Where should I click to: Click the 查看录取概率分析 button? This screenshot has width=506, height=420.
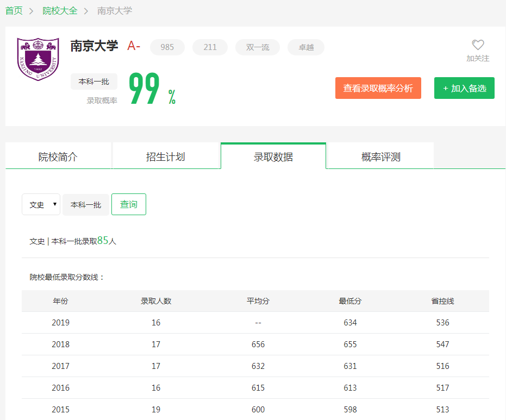click(x=378, y=88)
